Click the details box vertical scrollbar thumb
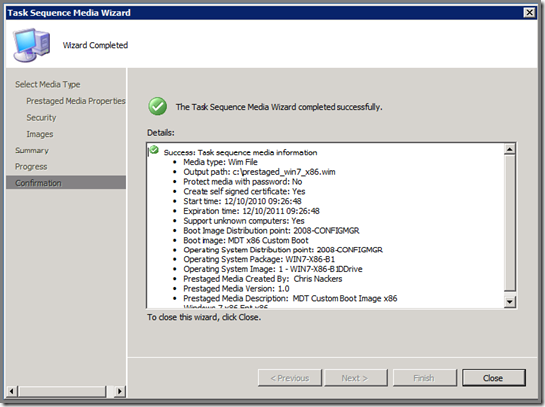Screen dimensions: 545x407 510,223
